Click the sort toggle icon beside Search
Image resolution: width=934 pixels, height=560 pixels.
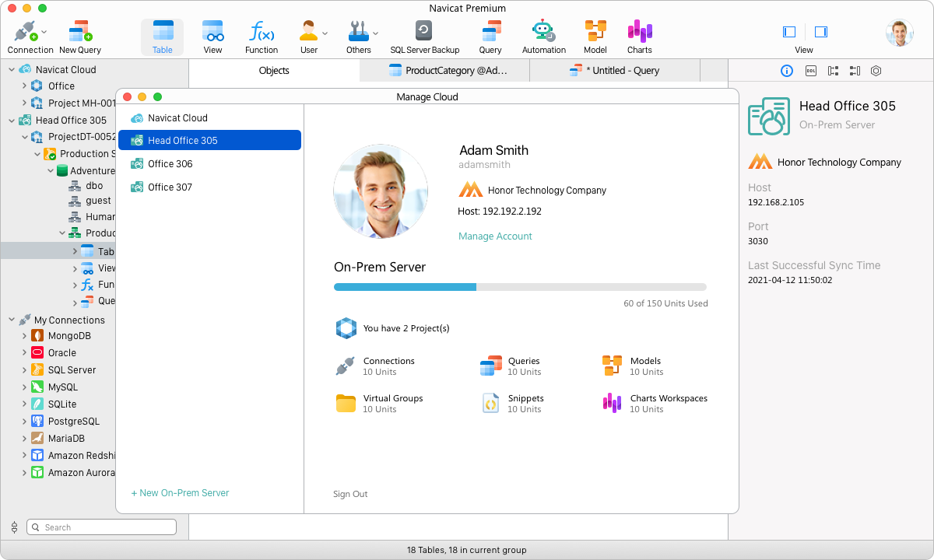pos(13,527)
